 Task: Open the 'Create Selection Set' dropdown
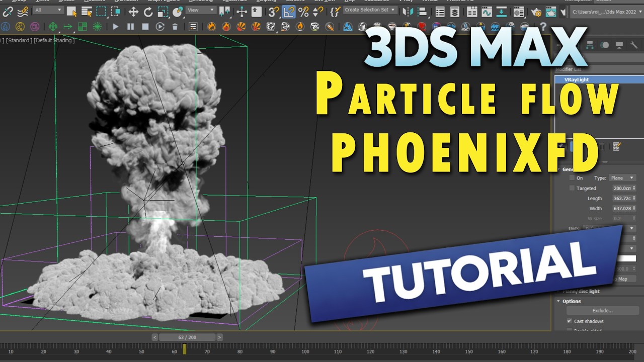[x=370, y=10]
